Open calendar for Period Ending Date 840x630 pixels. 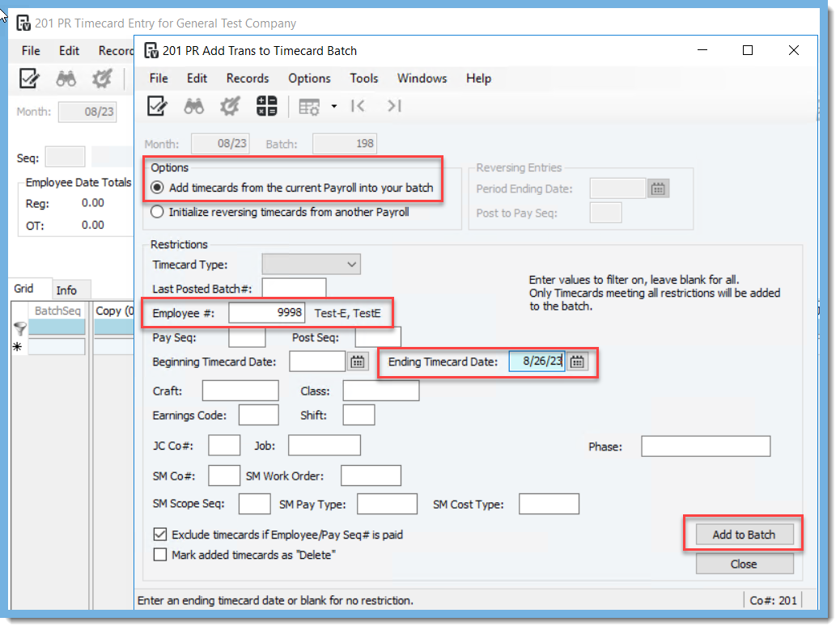tap(658, 189)
